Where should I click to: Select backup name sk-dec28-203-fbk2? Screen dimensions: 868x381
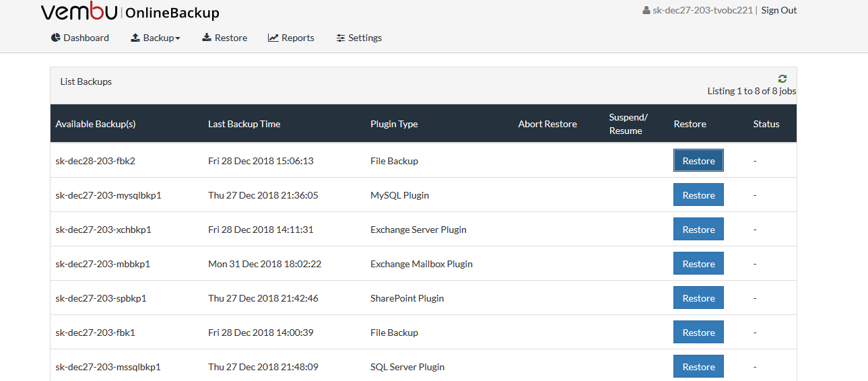click(96, 161)
